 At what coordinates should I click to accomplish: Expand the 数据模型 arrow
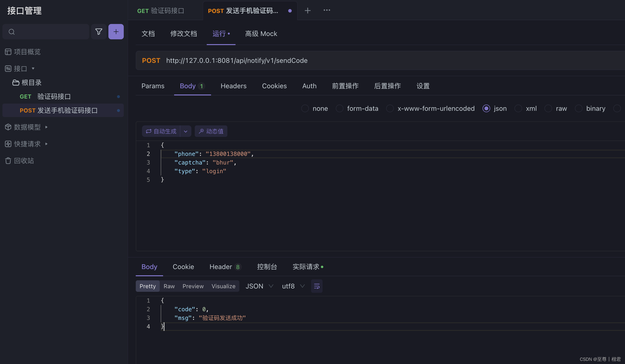click(x=46, y=127)
